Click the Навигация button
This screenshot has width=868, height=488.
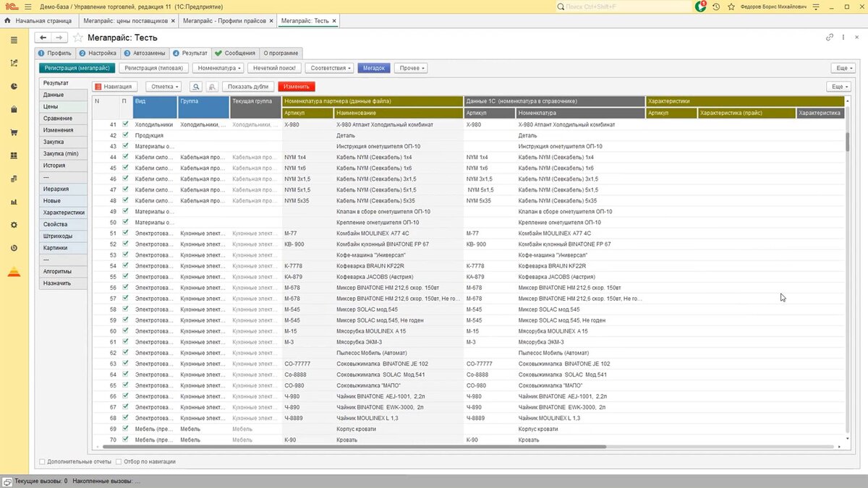pos(115,86)
